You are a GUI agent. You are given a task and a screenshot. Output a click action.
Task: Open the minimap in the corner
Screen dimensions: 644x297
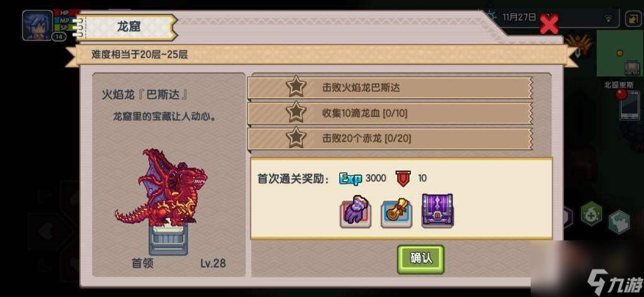pos(620,53)
